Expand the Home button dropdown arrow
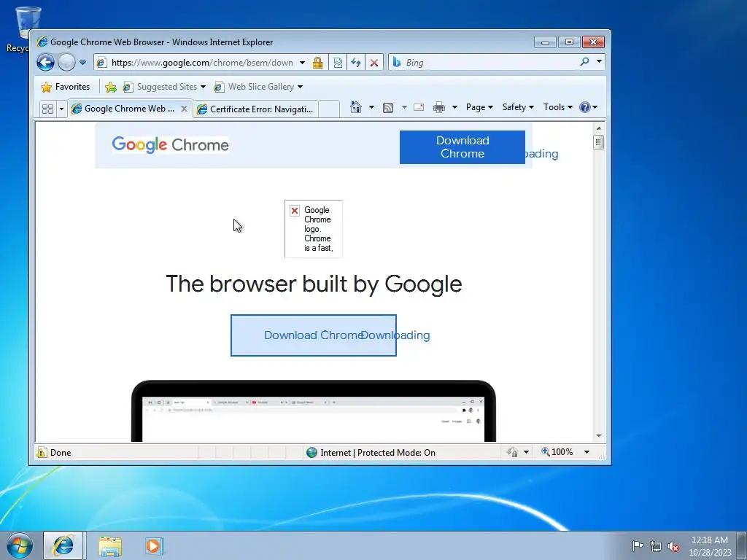The height and width of the screenshot is (560, 747). [x=371, y=107]
